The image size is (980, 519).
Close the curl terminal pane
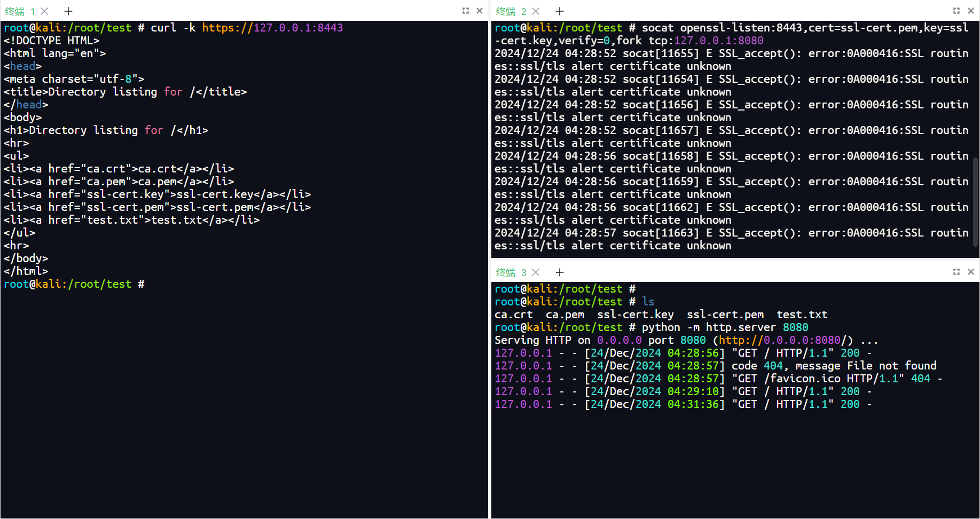point(480,11)
